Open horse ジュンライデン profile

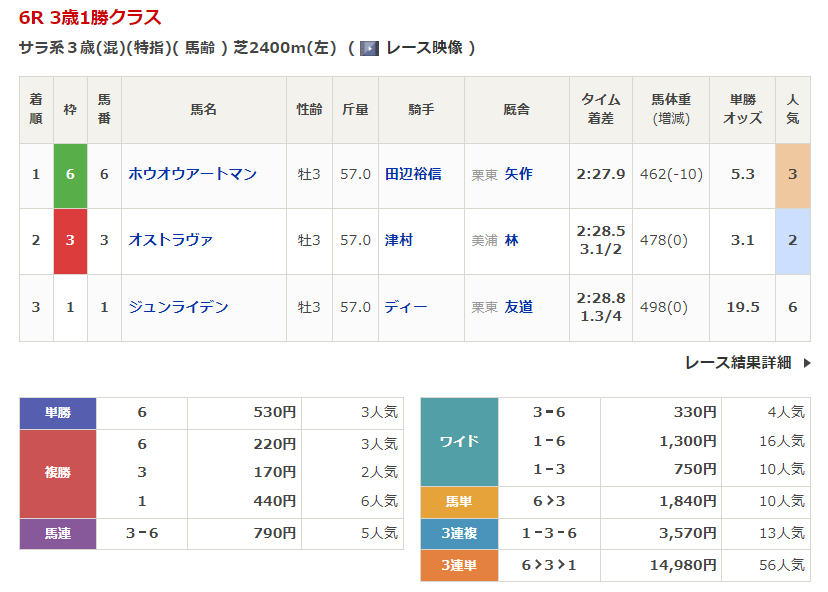178,307
